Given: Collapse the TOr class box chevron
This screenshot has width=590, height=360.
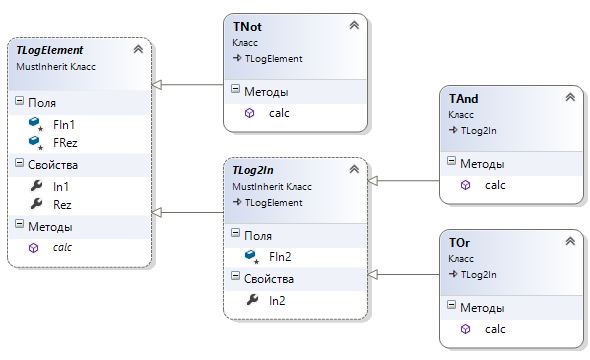Looking at the screenshot, I should click(570, 242).
